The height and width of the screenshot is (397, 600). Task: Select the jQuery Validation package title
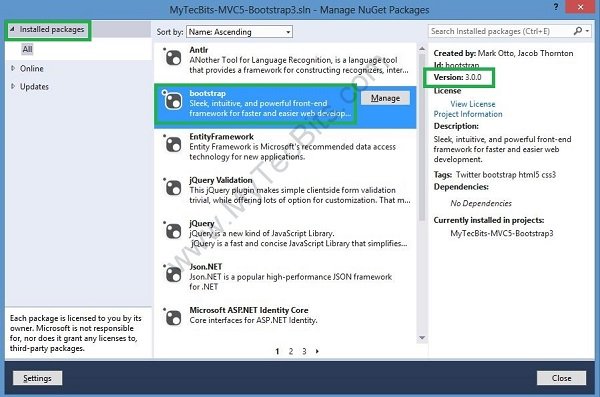221,180
